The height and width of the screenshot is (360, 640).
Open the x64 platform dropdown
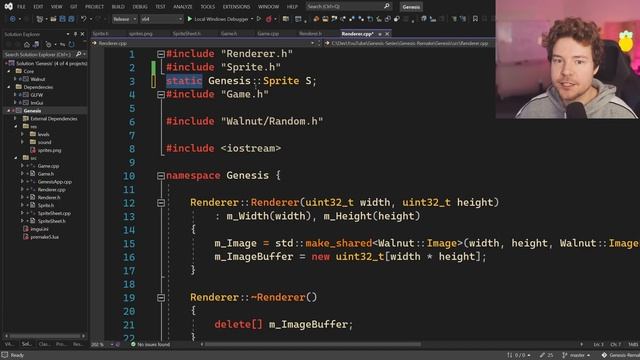(161, 19)
